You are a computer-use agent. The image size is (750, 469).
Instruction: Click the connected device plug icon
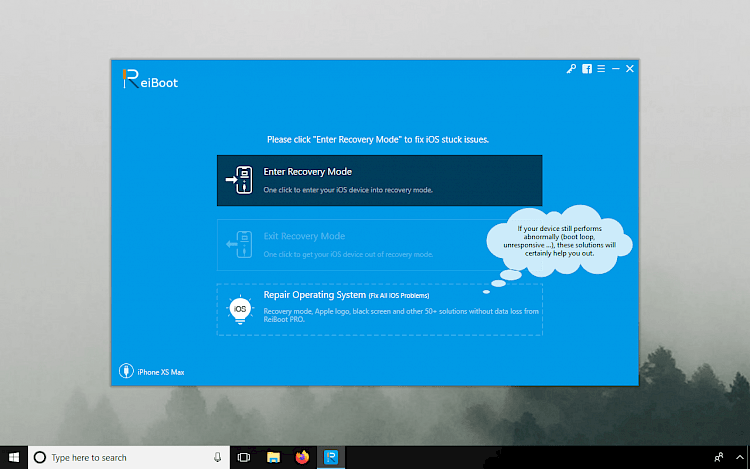(126, 371)
